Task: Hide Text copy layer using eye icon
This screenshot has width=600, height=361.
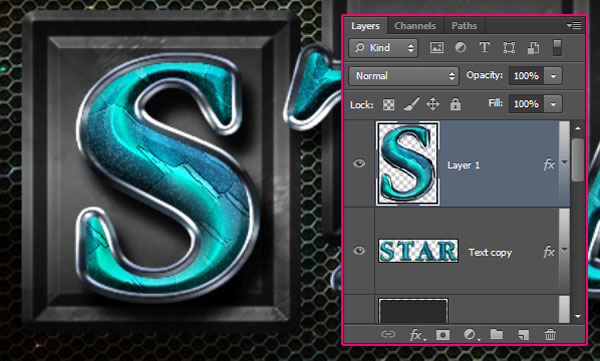Action: click(359, 251)
